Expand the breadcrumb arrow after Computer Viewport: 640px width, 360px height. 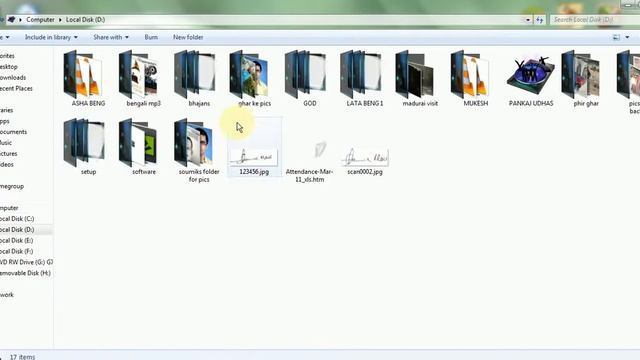click(x=60, y=20)
